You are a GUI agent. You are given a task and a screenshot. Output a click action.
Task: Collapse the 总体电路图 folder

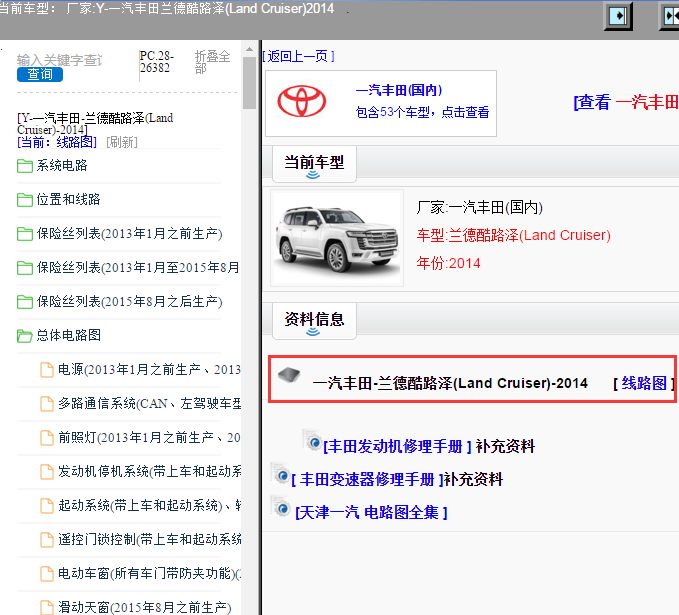pos(68,335)
